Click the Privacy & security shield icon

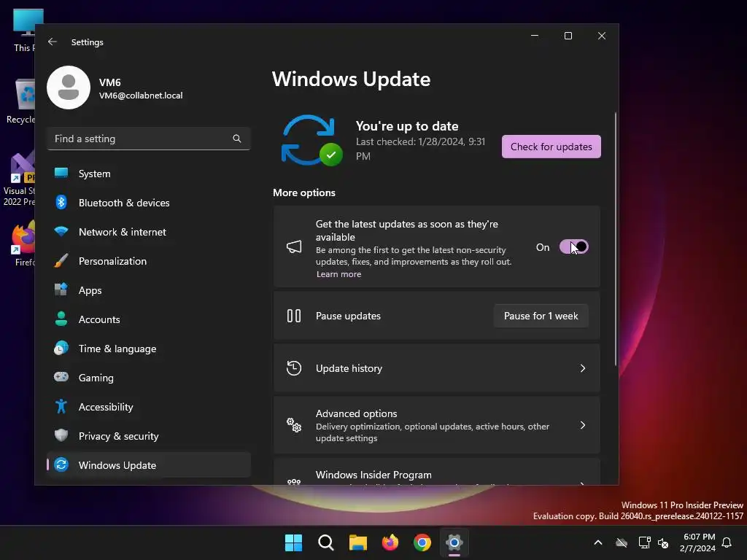61,435
